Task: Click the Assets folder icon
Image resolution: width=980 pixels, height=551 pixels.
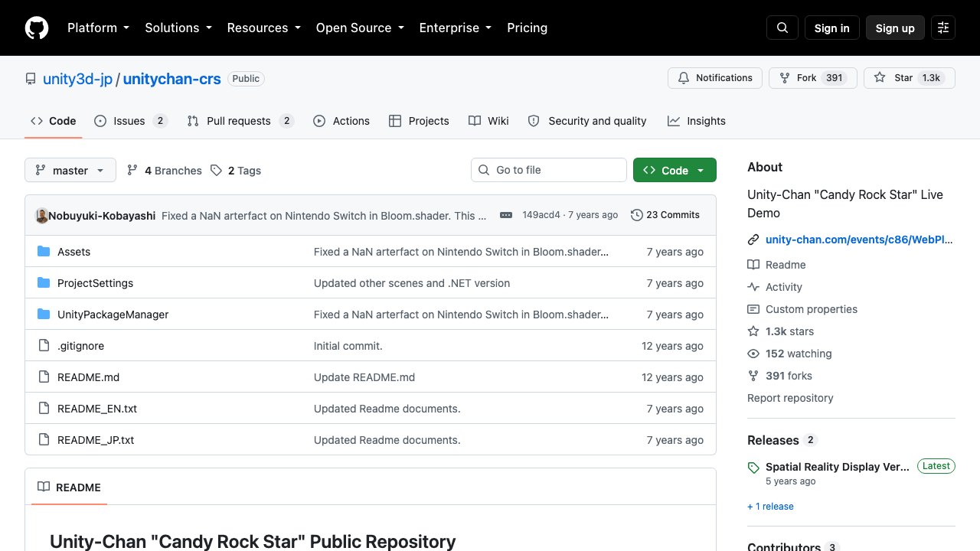Action: pos(44,252)
